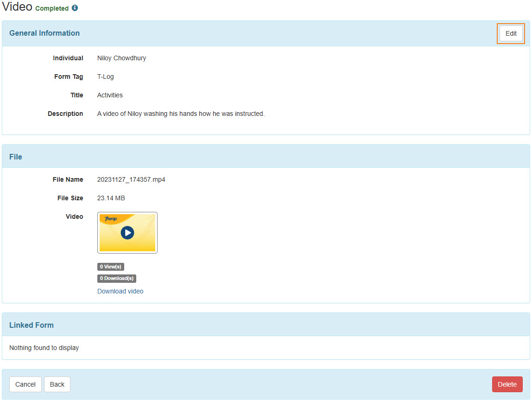Click the Linked Form section header
The image size is (532, 401).
(32, 325)
